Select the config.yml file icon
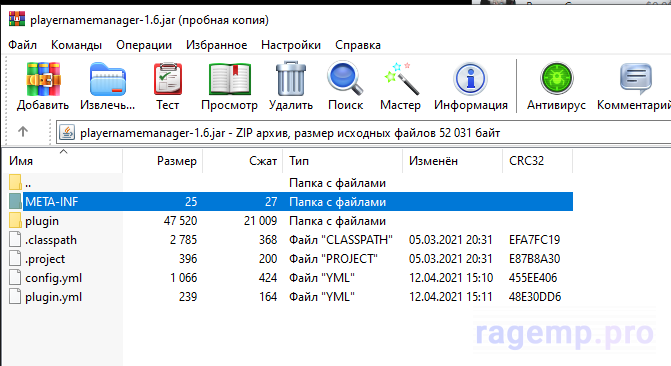671x366 pixels. pyautogui.click(x=15, y=277)
